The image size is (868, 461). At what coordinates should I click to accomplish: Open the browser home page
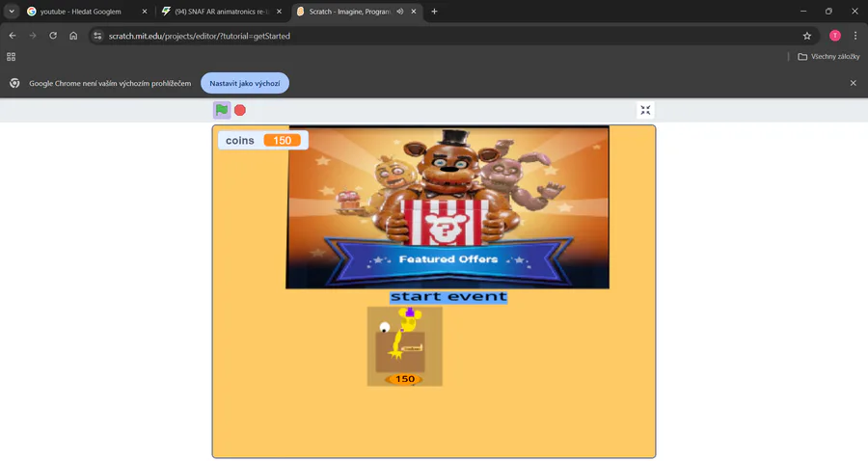[73, 36]
